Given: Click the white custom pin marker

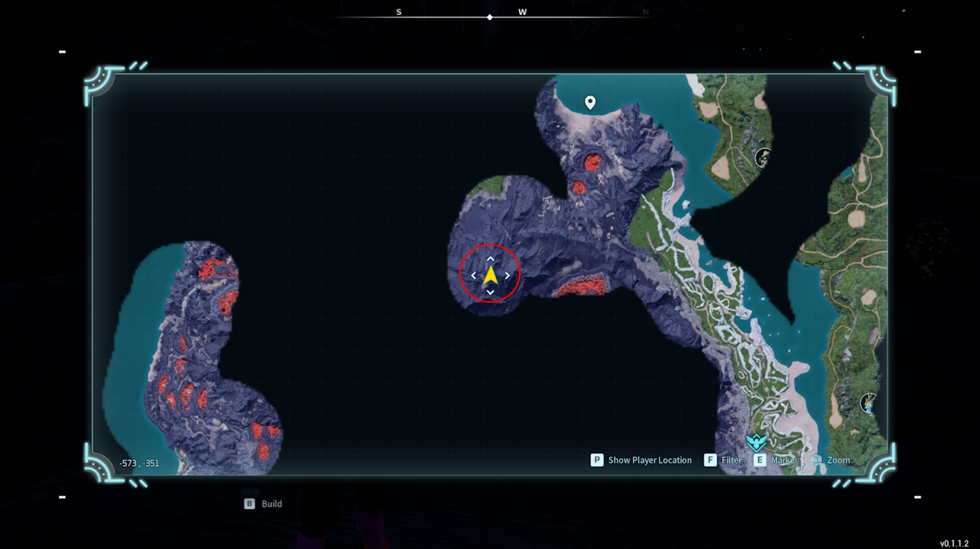Looking at the screenshot, I should tap(590, 102).
